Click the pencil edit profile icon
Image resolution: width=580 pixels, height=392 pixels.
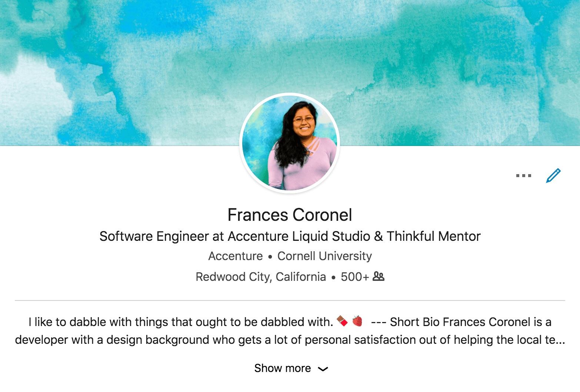[553, 176]
